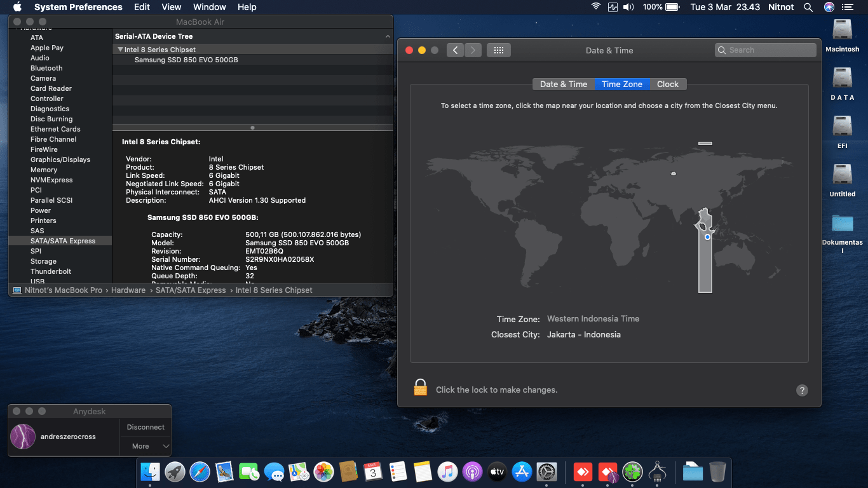Open the volume menu bar icon
The height and width of the screenshot is (488, 868).
628,7
